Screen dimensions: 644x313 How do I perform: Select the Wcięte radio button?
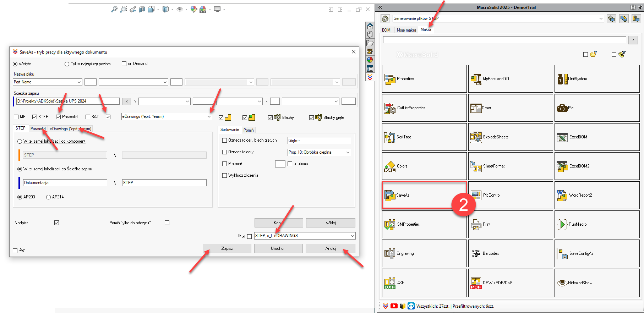tap(15, 64)
